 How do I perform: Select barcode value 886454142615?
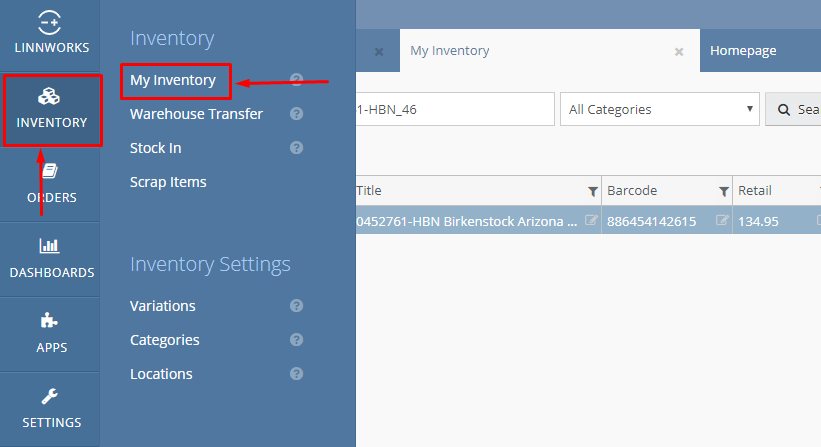pyautogui.click(x=651, y=221)
